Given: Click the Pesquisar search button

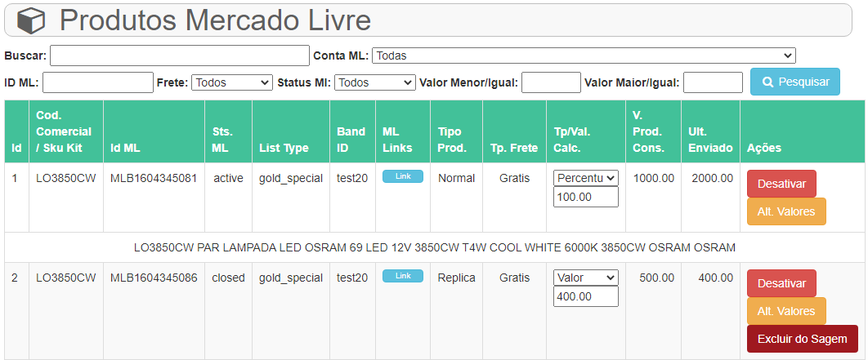Looking at the screenshot, I should (x=795, y=82).
